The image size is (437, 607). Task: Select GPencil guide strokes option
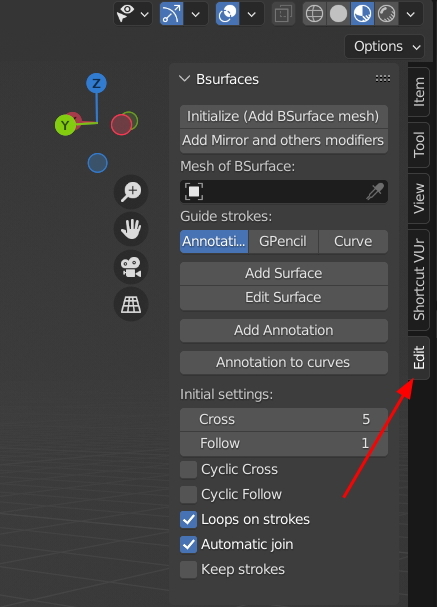click(x=283, y=242)
